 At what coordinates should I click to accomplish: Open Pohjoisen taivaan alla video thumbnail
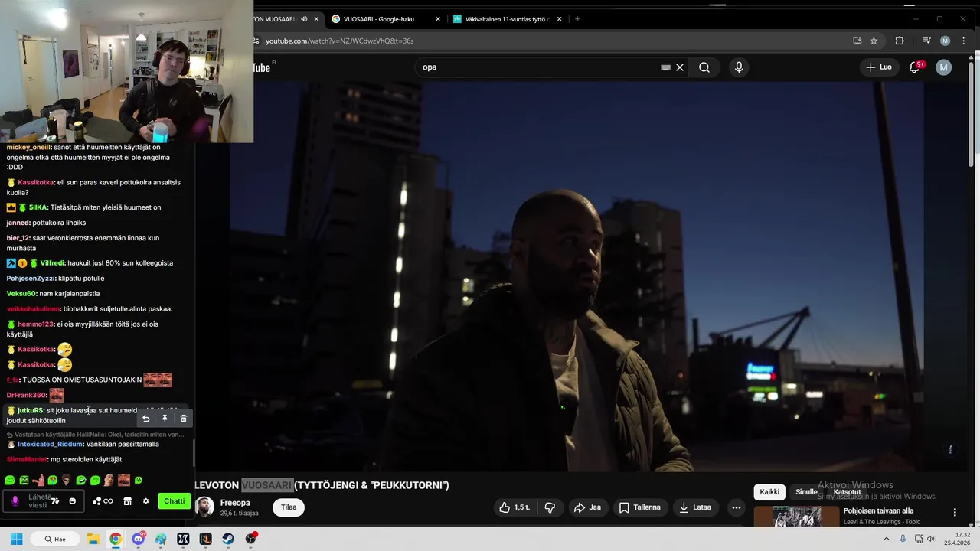(797, 517)
